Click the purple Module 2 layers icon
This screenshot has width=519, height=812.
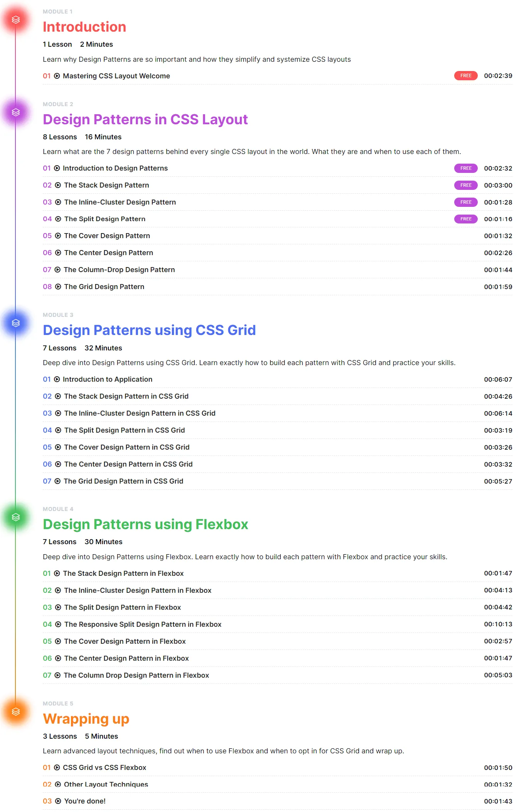[x=16, y=112]
